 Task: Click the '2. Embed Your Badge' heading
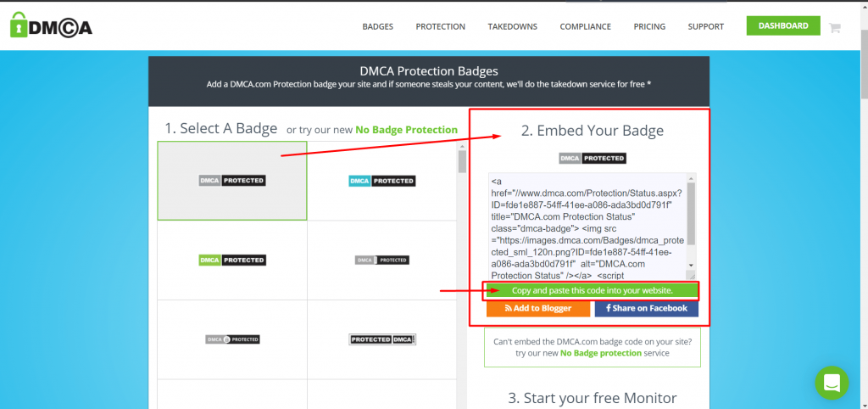pos(593,131)
